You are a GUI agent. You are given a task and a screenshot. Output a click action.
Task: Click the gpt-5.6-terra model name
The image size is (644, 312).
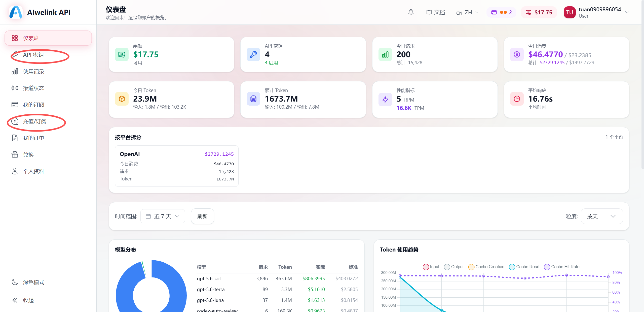pos(211,289)
